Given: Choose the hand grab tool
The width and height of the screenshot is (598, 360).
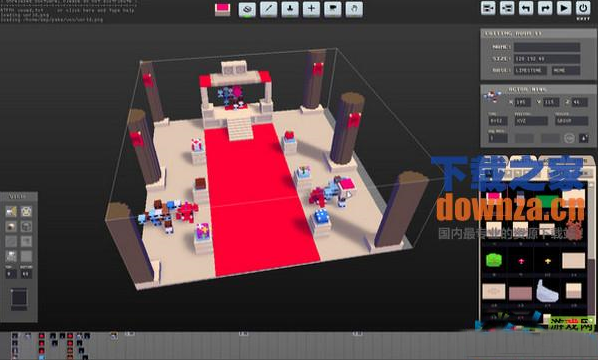Looking at the screenshot, I should [x=354, y=9].
